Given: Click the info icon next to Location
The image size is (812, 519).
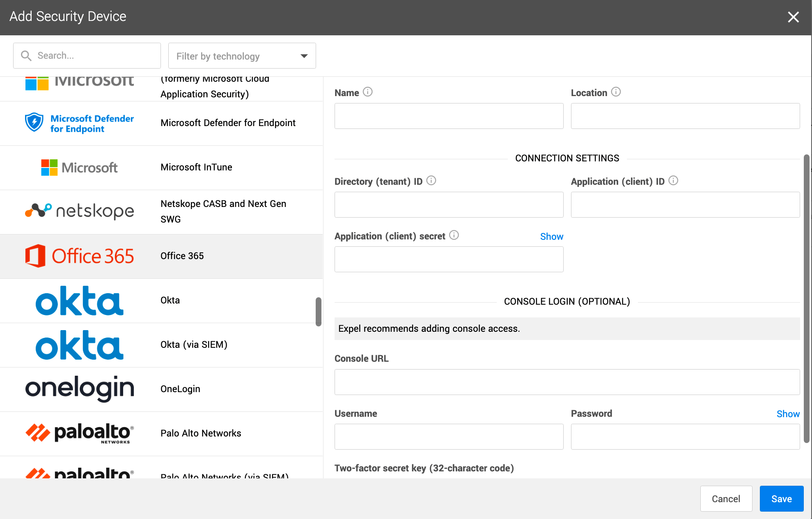Looking at the screenshot, I should 616,92.
